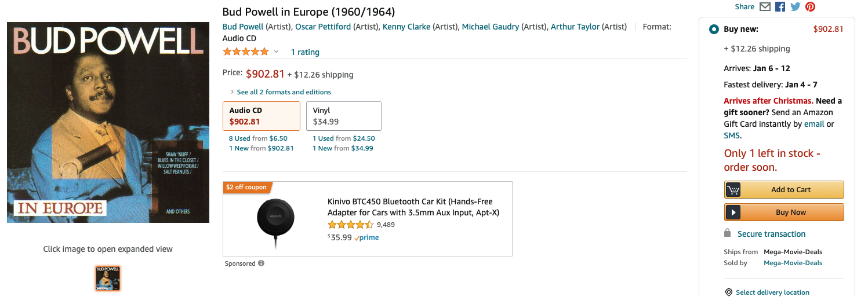Share this product on Facebook
868x297 pixels.
point(780,7)
